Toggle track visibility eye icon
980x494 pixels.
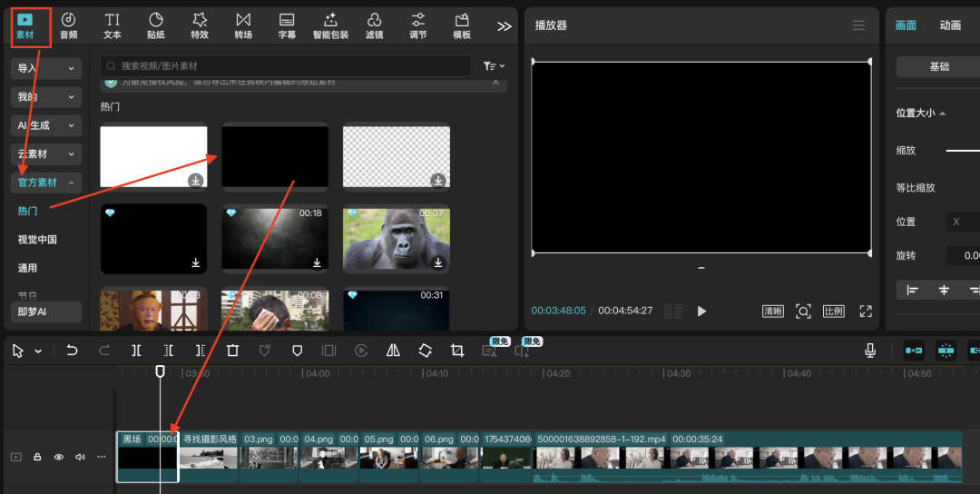pyautogui.click(x=59, y=457)
